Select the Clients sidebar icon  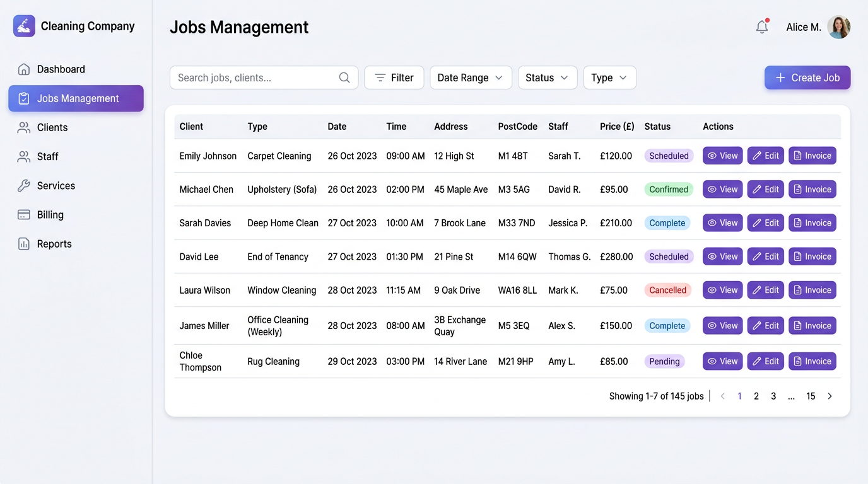click(24, 127)
